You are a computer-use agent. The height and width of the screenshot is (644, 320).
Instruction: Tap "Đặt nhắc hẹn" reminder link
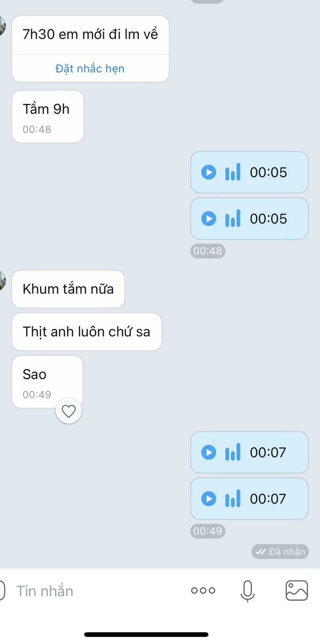pyautogui.click(x=90, y=69)
